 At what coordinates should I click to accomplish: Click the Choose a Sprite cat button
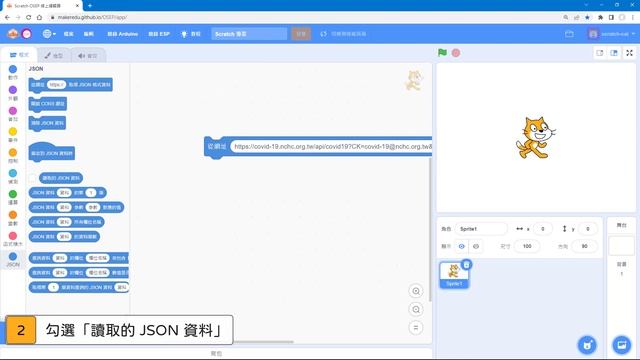click(x=587, y=345)
